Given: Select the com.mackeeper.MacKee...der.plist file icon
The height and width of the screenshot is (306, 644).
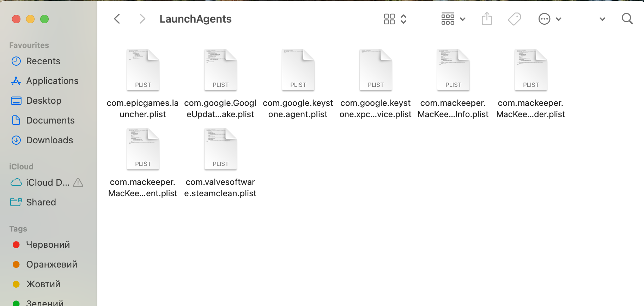Looking at the screenshot, I should [x=531, y=70].
